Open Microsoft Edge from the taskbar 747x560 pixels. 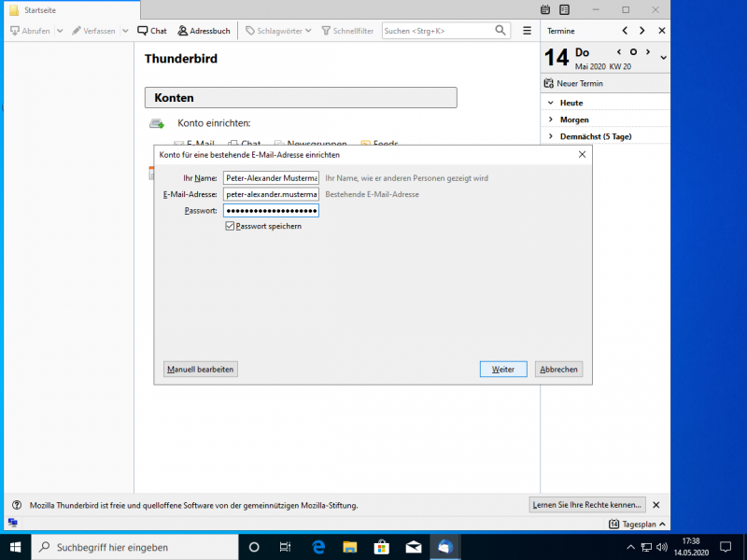[x=317, y=547]
